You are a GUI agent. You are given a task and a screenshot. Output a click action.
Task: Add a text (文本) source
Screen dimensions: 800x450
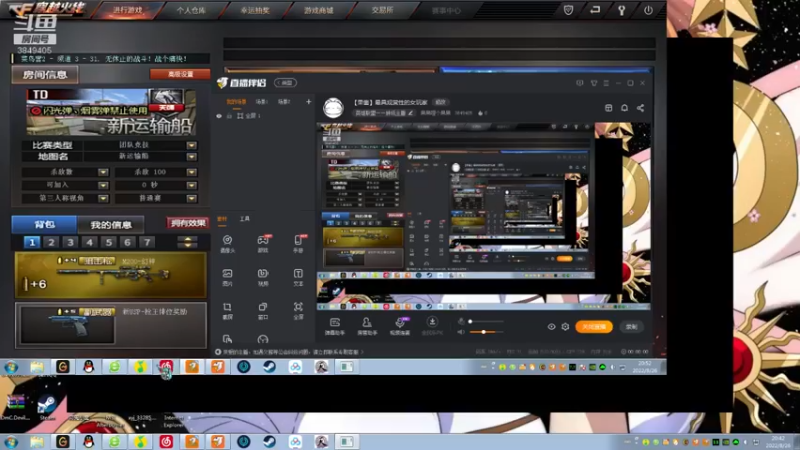click(x=298, y=277)
